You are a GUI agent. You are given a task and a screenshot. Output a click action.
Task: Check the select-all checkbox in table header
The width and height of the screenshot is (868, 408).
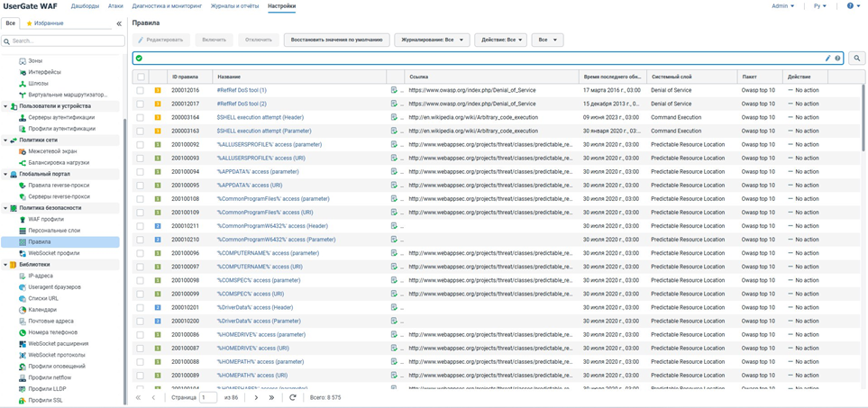pos(141,77)
